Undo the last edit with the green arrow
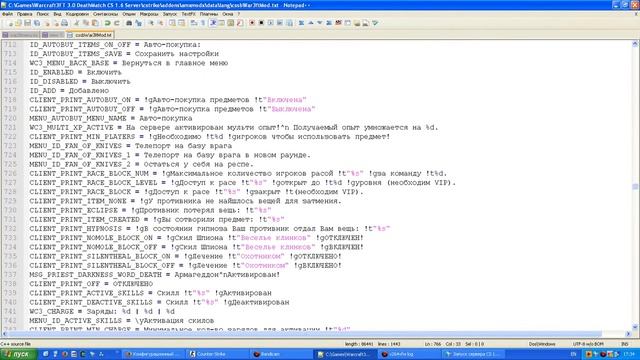 point(107,23)
